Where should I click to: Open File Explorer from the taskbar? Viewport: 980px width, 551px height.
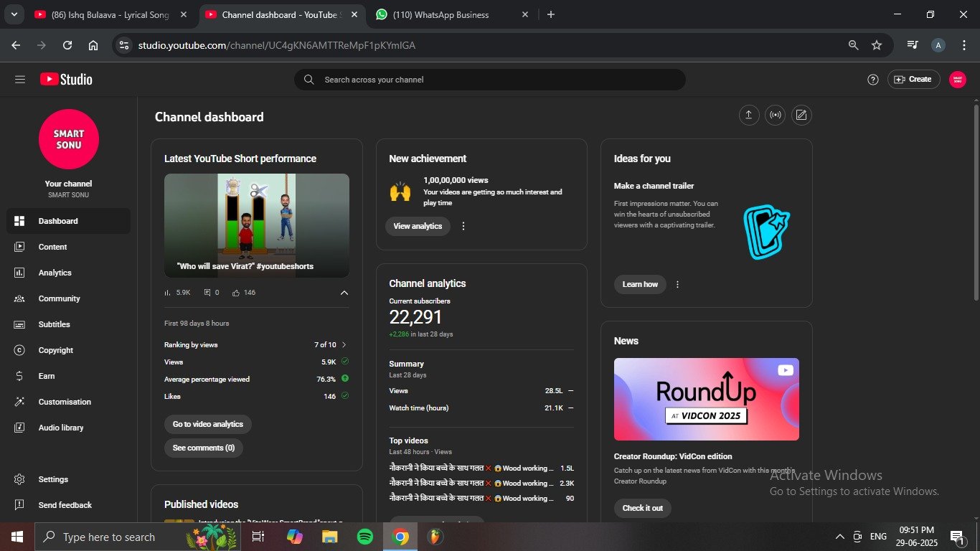329,537
